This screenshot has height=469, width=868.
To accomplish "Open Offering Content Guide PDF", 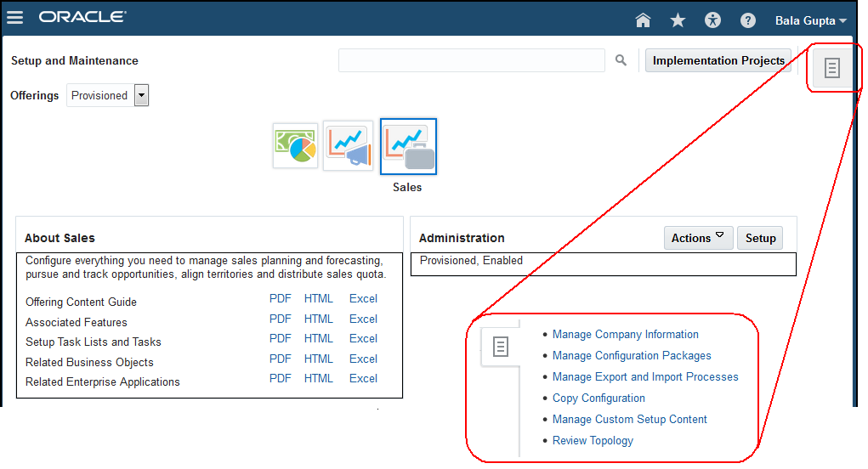I will (x=280, y=299).
